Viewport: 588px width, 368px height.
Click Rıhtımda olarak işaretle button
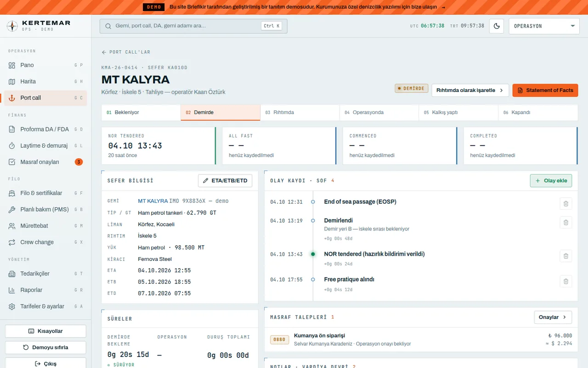tap(470, 90)
